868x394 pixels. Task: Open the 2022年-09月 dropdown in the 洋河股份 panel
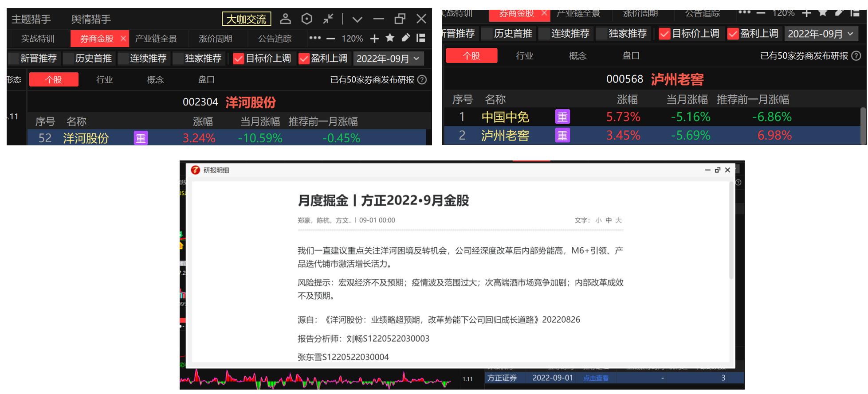pos(388,59)
